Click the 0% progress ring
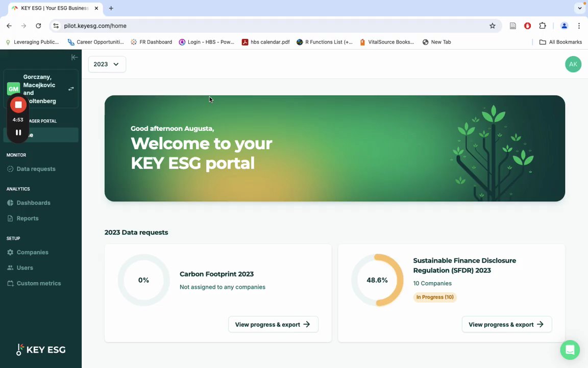The image size is (588, 368). [143, 280]
